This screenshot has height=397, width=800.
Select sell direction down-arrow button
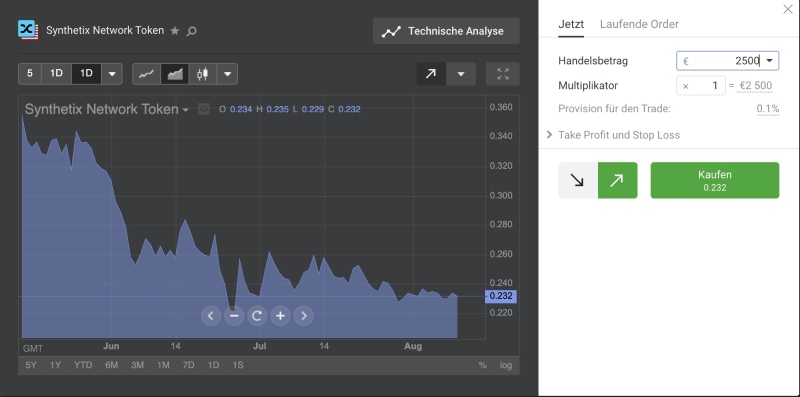[x=578, y=180]
